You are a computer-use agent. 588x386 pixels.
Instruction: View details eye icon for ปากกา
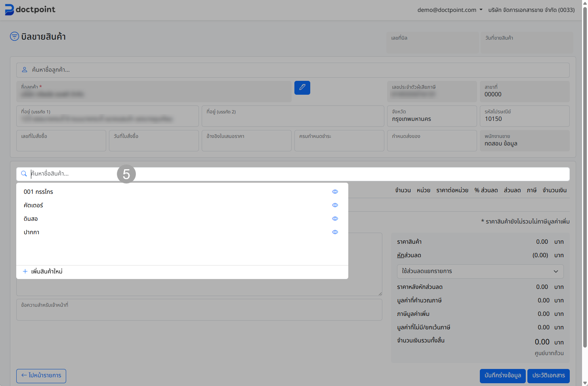tap(335, 232)
